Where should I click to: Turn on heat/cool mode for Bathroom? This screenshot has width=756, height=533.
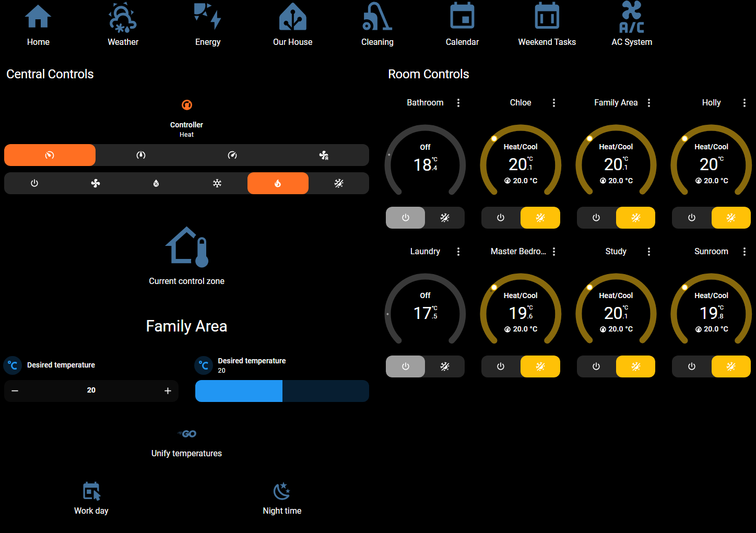[x=445, y=218]
